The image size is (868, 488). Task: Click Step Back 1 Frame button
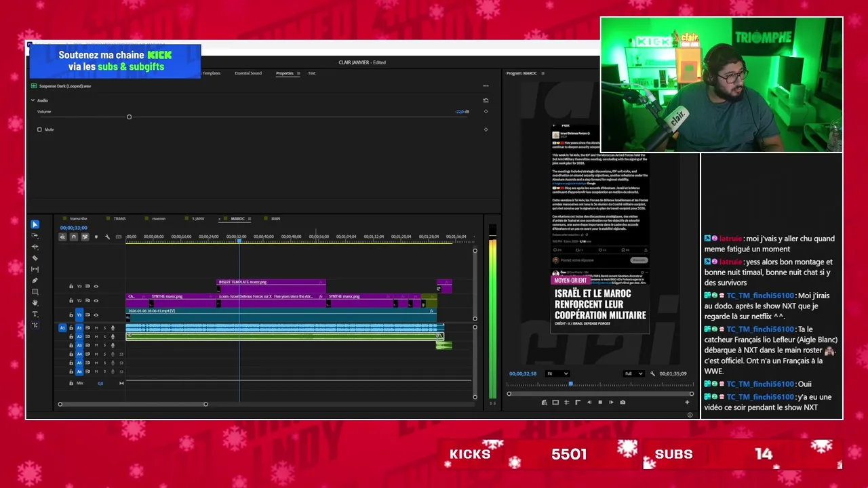pyautogui.click(x=589, y=402)
